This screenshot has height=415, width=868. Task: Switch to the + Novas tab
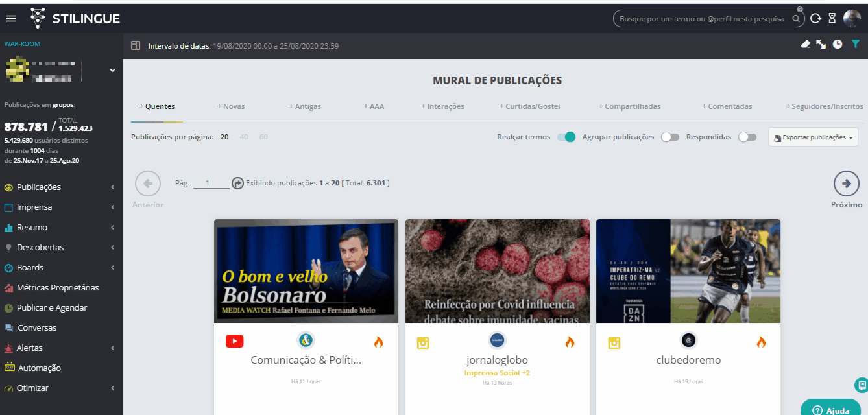coord(231,106)
